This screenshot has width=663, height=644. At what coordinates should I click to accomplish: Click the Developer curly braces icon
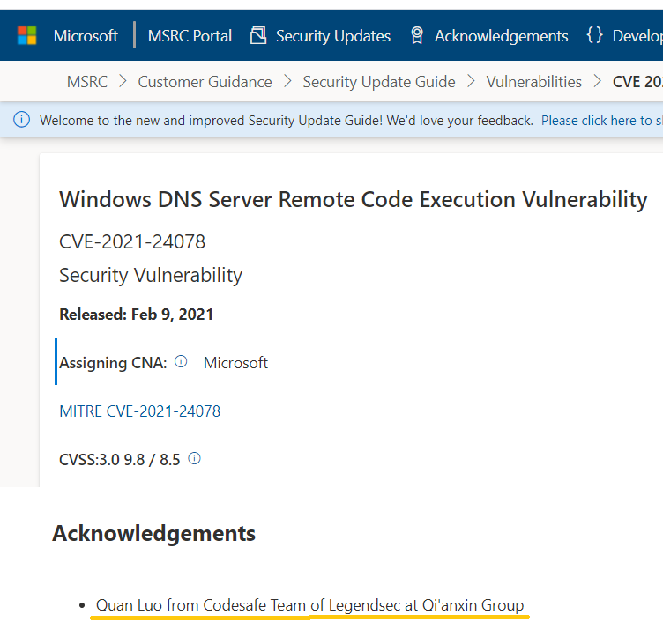(x=594, y=35)
